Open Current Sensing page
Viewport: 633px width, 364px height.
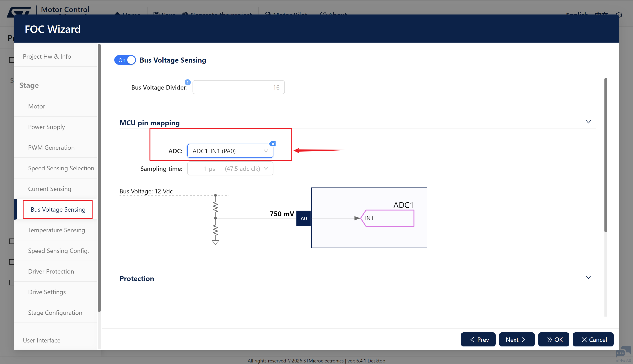pyautogui.click(x=49, y=189)
